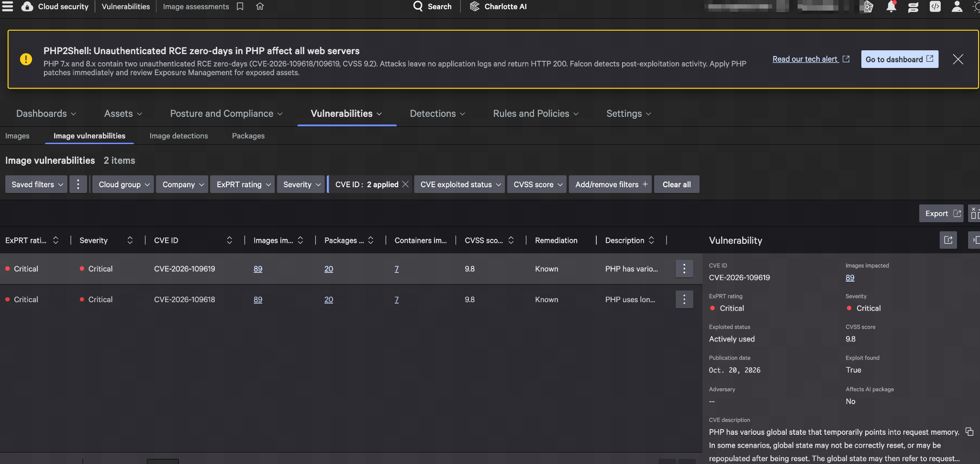Collapse the Vulnerability side panel
The width and height of the screenshot is (980, 464).
pyautogui.click(x=975, y=240)
